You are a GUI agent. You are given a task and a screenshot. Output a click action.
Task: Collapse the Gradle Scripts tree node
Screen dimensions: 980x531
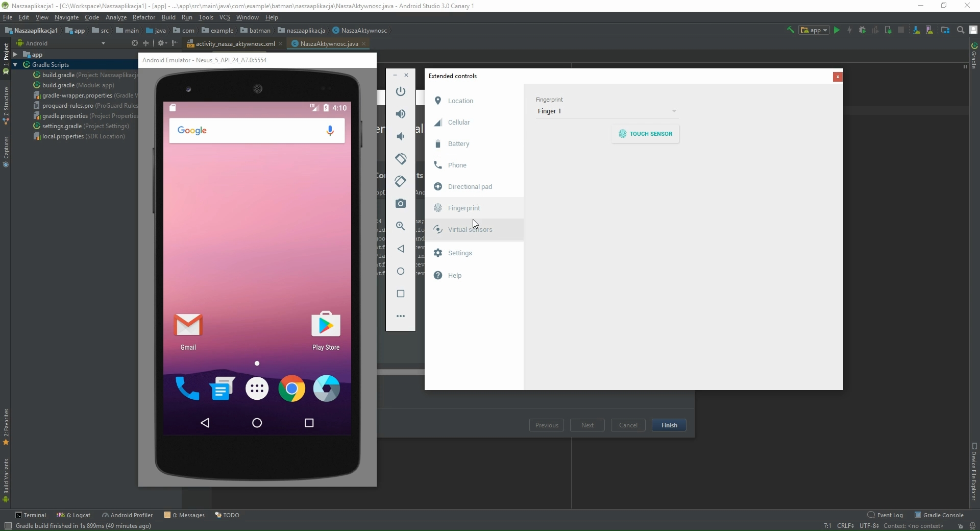(x=15, y=65)
